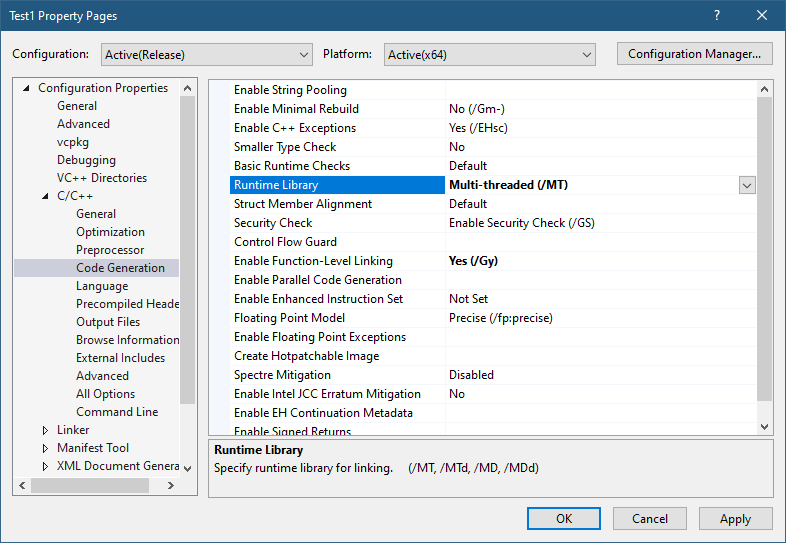
Task: Open the VC++ Directories page
Action: [x=101, y=178]
